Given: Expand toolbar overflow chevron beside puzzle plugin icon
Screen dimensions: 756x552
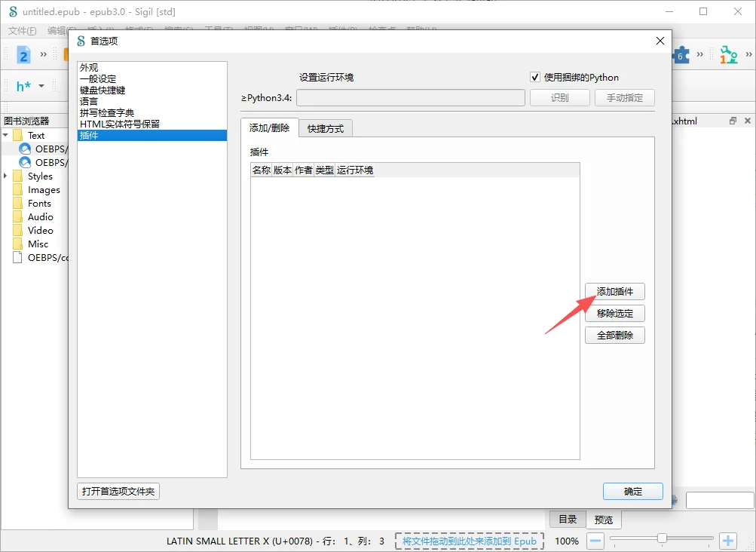Looking at the screenshot, I should click(699, 54).
